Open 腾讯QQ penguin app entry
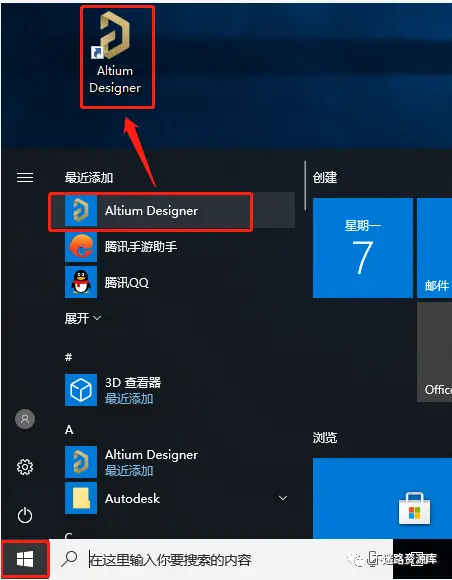 pyautogui.click(x=172, y=282)
